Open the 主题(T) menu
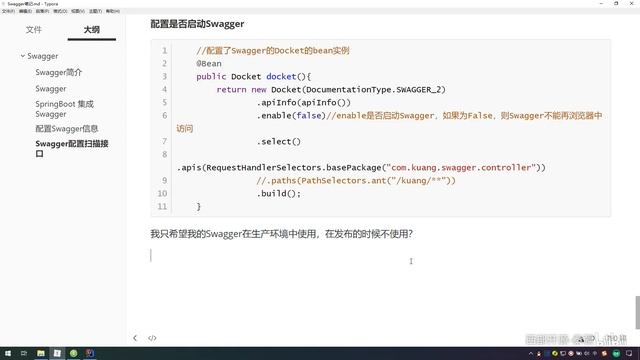Viewport: 640px width, 360px height. coord(96,11)
